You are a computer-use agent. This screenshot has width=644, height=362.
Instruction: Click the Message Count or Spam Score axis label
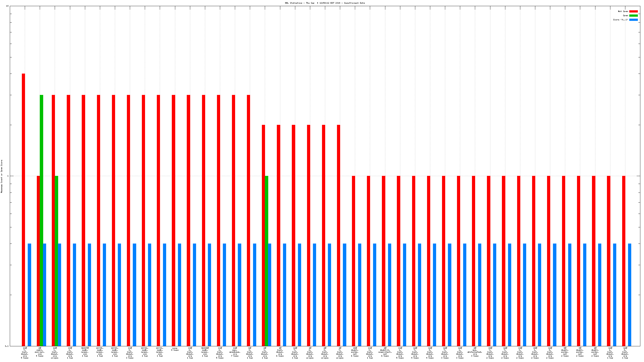pos(2,176)
